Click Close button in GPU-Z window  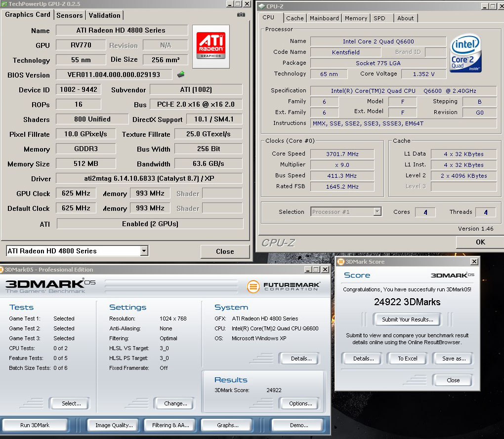click(x=225, y=251)
